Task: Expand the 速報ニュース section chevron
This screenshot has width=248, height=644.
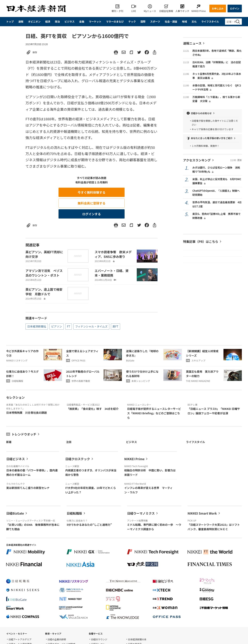Action: click(204, 43)
